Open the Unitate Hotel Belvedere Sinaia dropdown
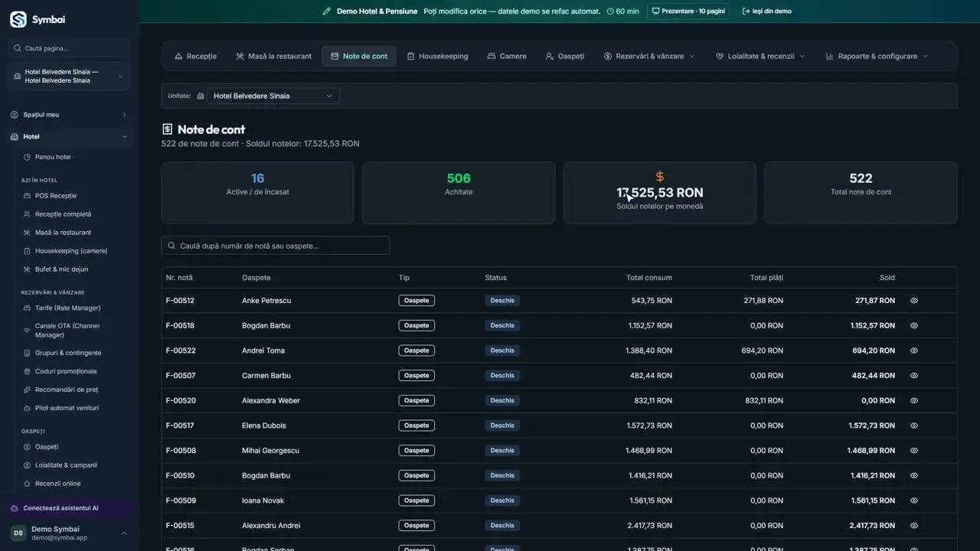Screen dimensions: 980x551 point(273,96)
